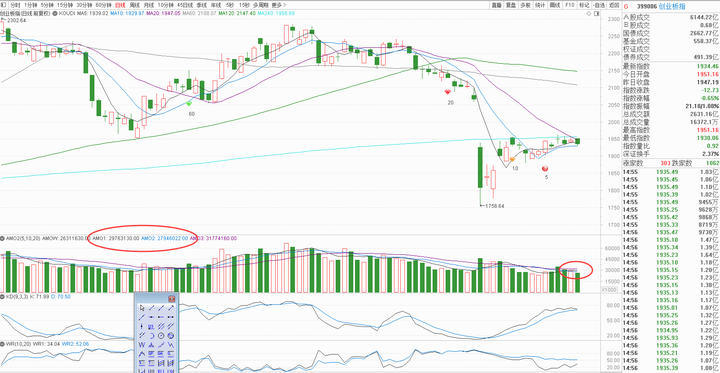Open the 多周期 multi-period menu
720x373 pixels.
click(x=261, y=5)
